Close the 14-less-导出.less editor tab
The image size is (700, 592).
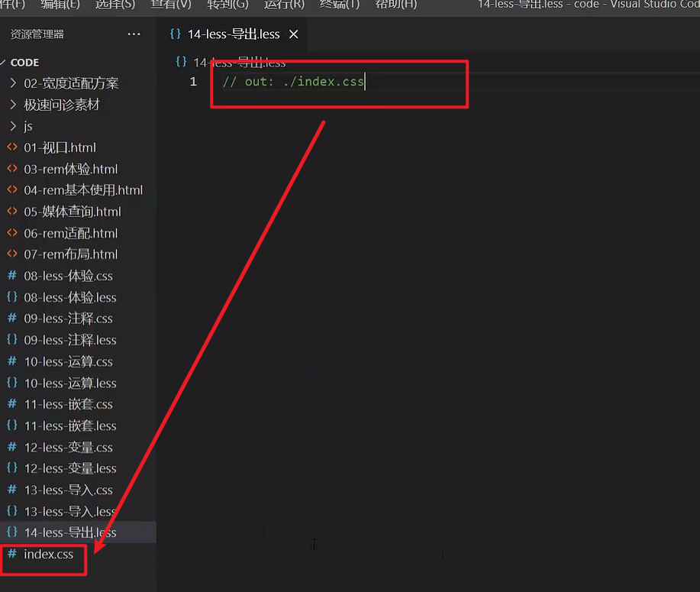coord(294,34)
